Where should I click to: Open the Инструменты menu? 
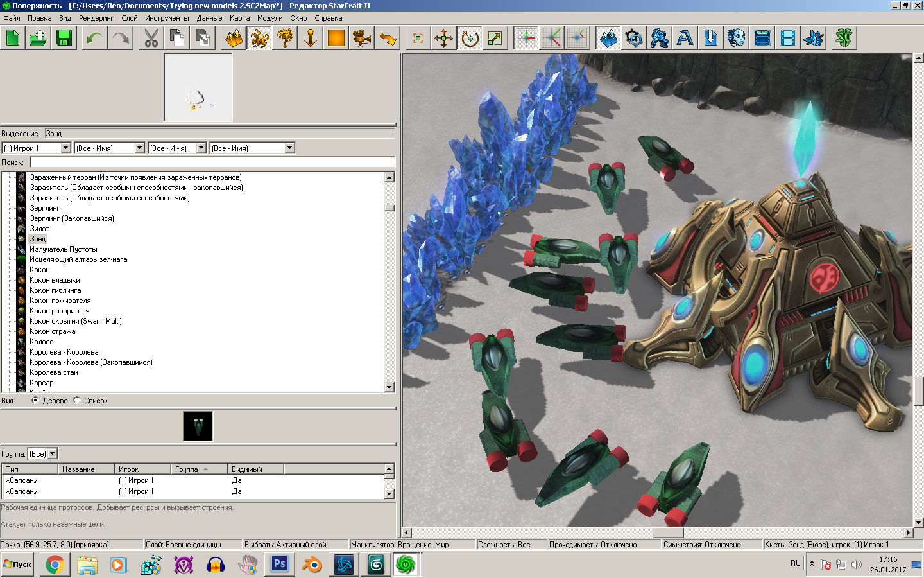point(167,18)
